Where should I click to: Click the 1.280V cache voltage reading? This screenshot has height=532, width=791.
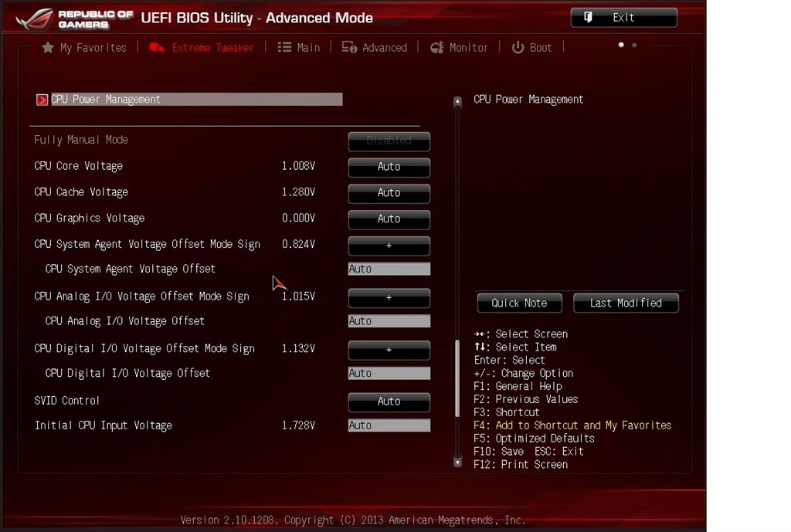pyautogui.click(x=298, y=192)
